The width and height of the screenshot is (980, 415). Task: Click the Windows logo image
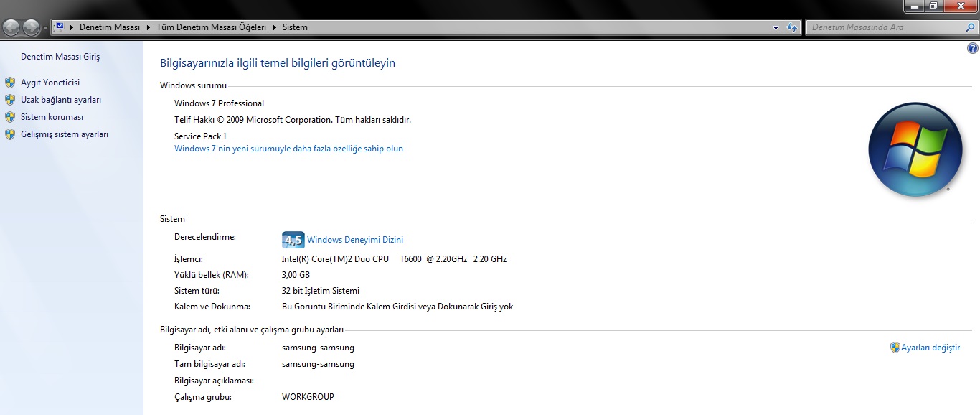pyautogui.click(x=915, y=149)
